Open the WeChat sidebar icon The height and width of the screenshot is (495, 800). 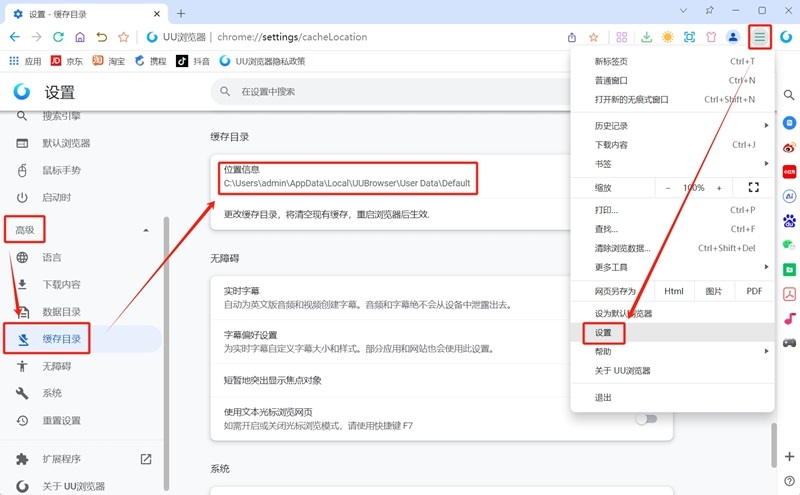[x=789, y=245]
